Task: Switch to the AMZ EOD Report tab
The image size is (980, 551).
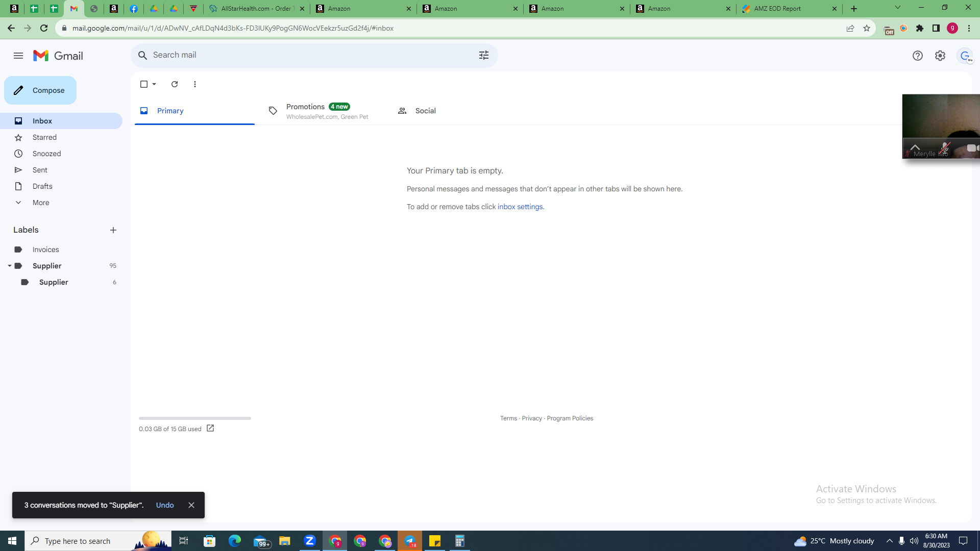Action: click(789, 9)
